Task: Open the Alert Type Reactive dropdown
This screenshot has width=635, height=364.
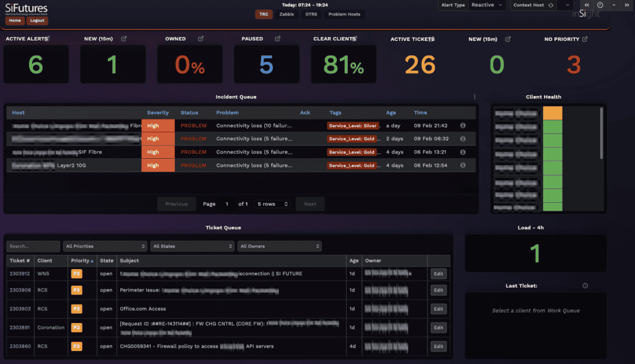Action: [x=487, y=5]
